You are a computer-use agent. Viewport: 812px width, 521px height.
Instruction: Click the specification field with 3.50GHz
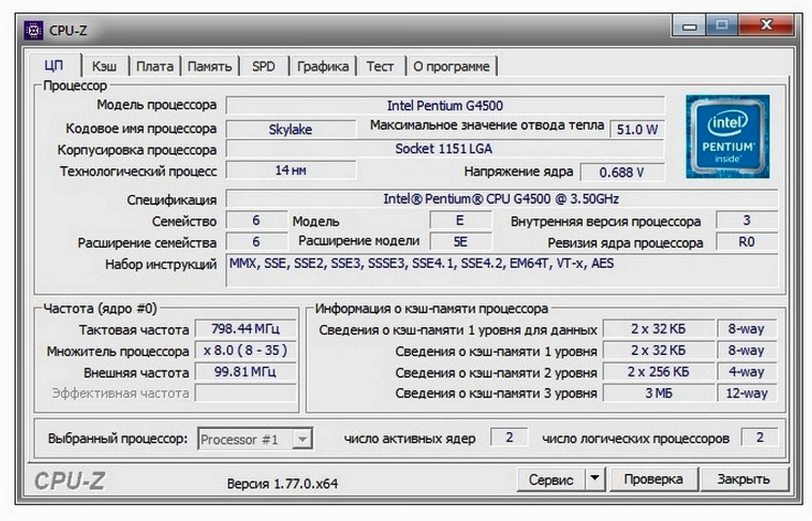501,199
